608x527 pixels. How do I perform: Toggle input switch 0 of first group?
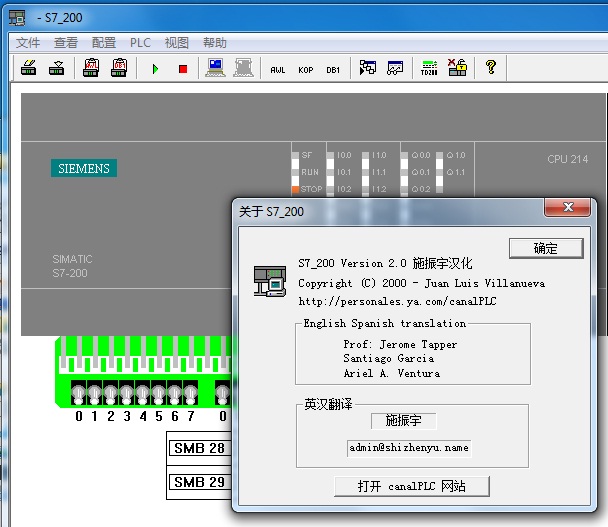78,393
